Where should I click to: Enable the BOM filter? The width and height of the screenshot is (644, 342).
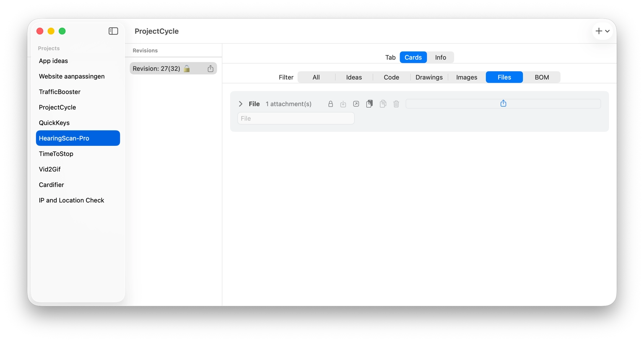pos(542,77)
